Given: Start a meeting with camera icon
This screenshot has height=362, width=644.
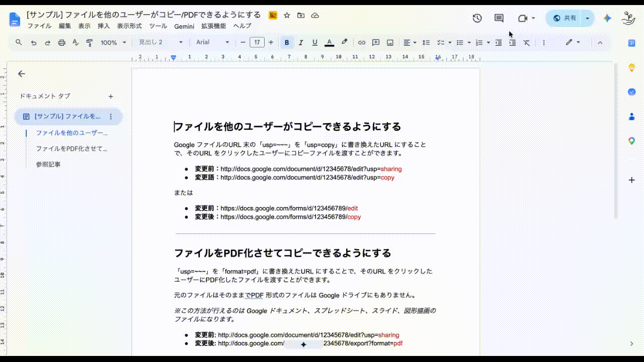Looking at the screenshot, I should coord(523,18).
